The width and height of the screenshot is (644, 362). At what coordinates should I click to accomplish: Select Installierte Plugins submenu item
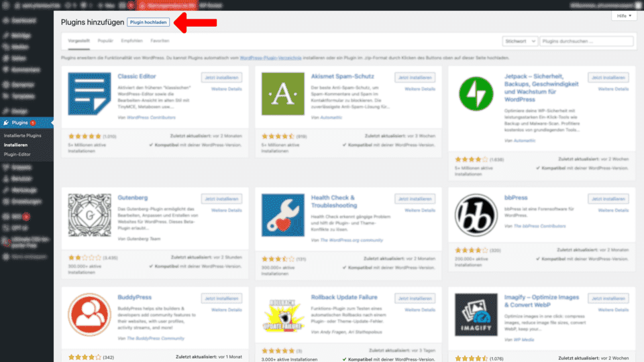click(x=23, y=135)
